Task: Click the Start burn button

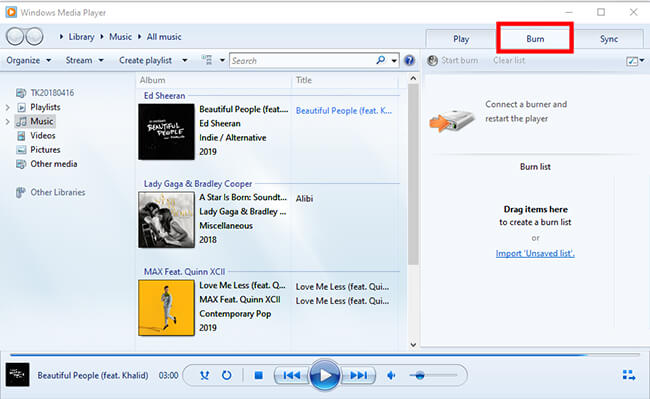Action: pyautogui.click(x=453, y=60)
